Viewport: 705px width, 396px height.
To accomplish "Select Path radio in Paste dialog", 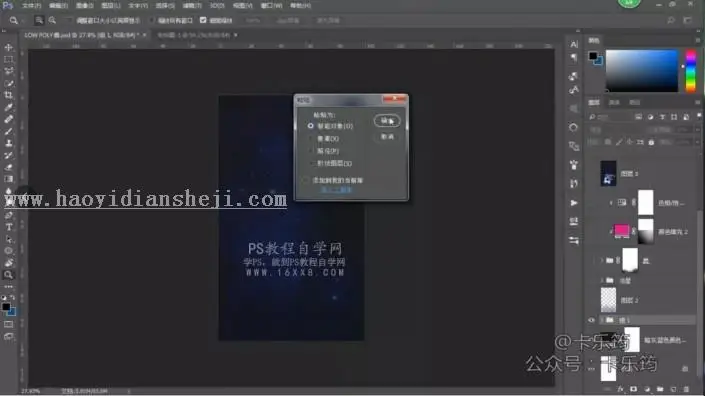I will (x=311, y=151).
